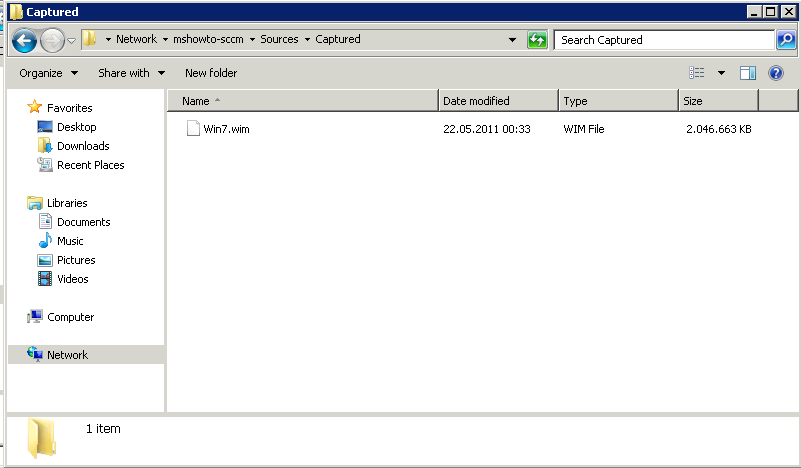This screenshot has width=801, height=468.
Task: Show the preview pane
Action: [748, 73]
